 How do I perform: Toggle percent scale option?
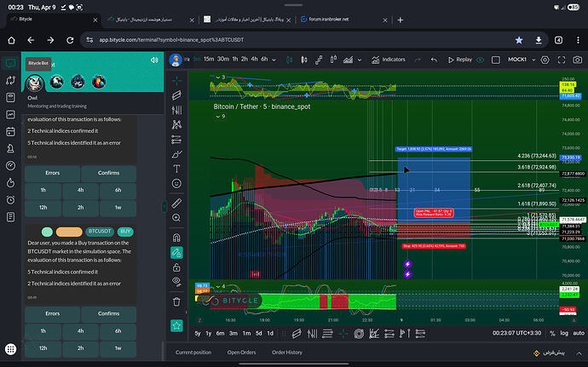(552, 333)
